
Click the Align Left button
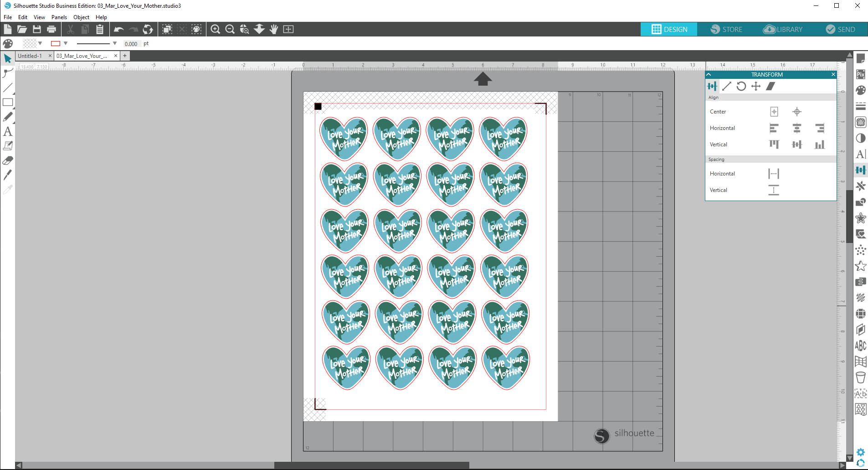(x=775, y=128)
